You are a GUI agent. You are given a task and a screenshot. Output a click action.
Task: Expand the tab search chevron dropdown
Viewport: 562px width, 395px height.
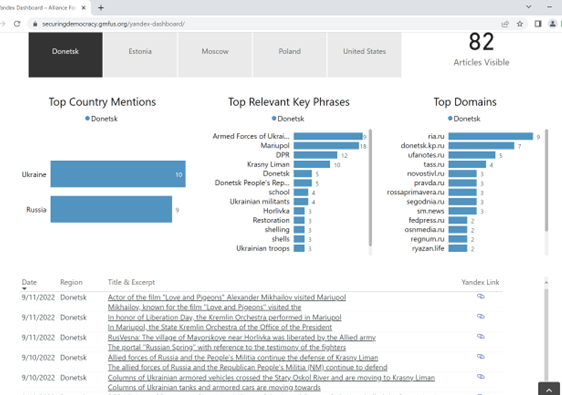[528, 7]
